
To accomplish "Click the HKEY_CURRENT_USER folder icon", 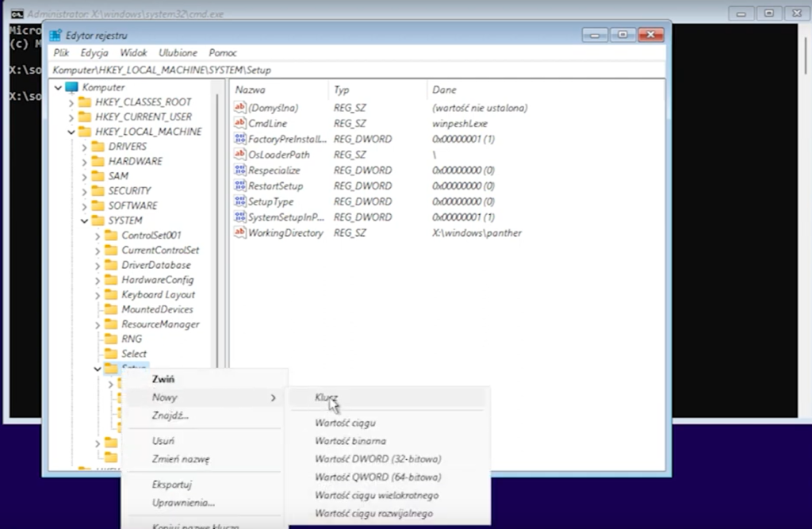I will pyautogui.click(x=85, y=117).
